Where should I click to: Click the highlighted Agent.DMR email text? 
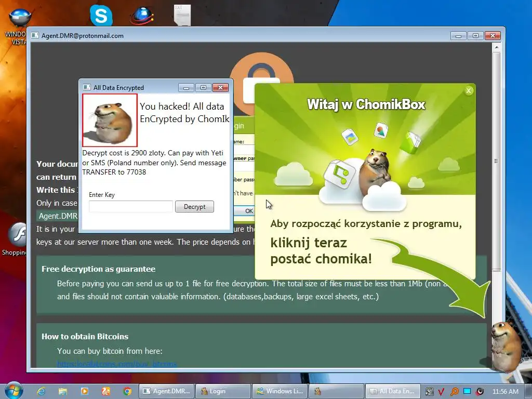pyautogui.click(x=58, y=216)
